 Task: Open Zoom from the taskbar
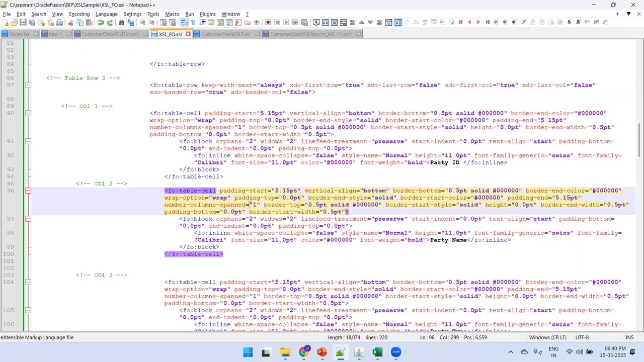pyautogui.click(x=396, y=352)
